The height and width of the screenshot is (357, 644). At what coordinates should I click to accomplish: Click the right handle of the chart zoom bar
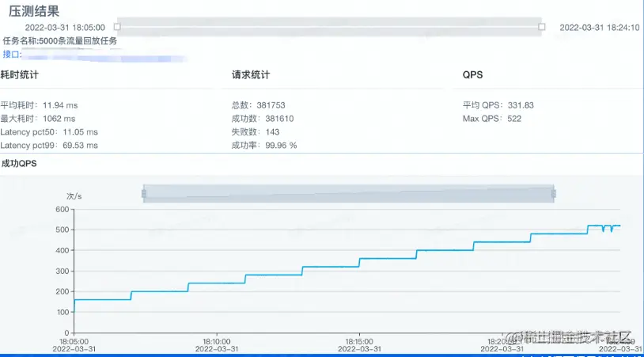(554, 193)
